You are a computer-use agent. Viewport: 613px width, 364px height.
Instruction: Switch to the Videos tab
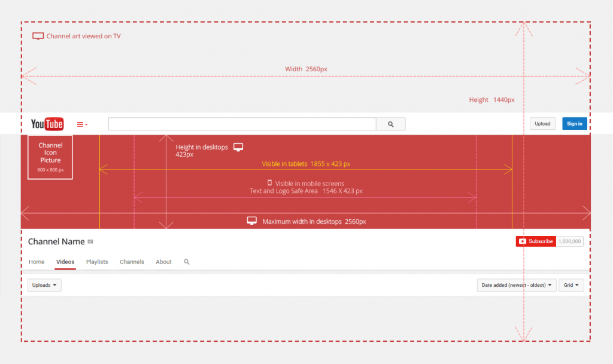[x=65, y=262]
